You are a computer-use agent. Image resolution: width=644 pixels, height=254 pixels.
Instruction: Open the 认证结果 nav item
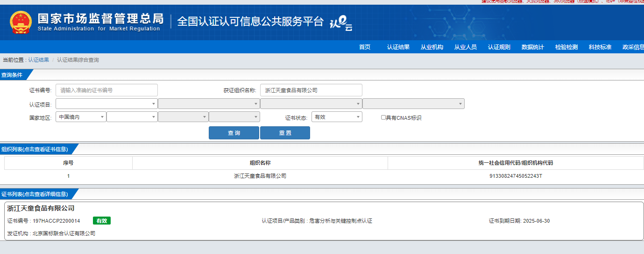click(x=398, y=47)
